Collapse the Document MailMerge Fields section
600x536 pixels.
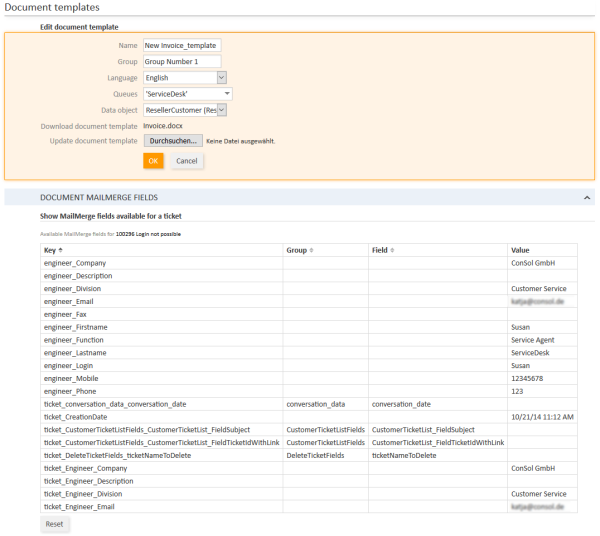point(587,198)
